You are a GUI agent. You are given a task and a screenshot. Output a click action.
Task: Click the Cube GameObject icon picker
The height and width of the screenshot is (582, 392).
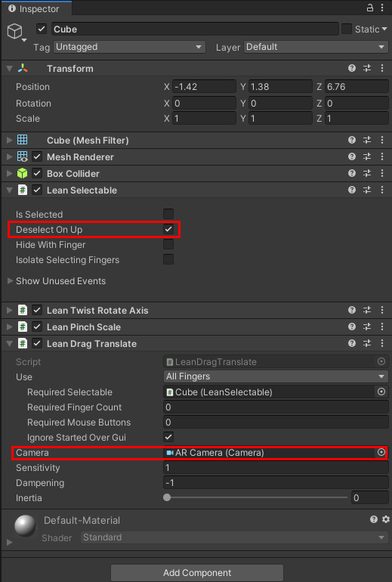coord(17,32)
